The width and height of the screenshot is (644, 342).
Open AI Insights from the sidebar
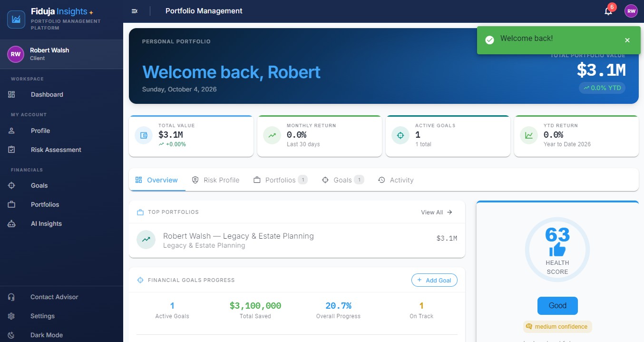tap(61, 223)
